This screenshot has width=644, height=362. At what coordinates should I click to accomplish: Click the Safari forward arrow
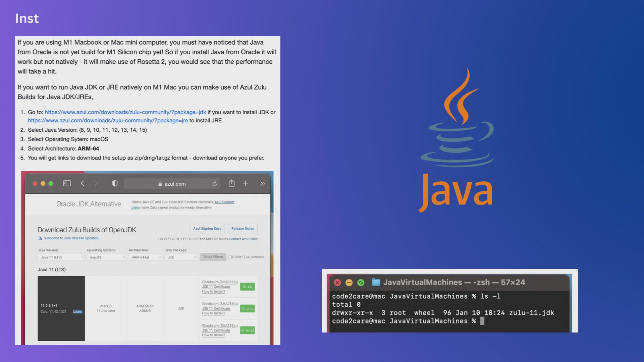(x=96, y=183)
